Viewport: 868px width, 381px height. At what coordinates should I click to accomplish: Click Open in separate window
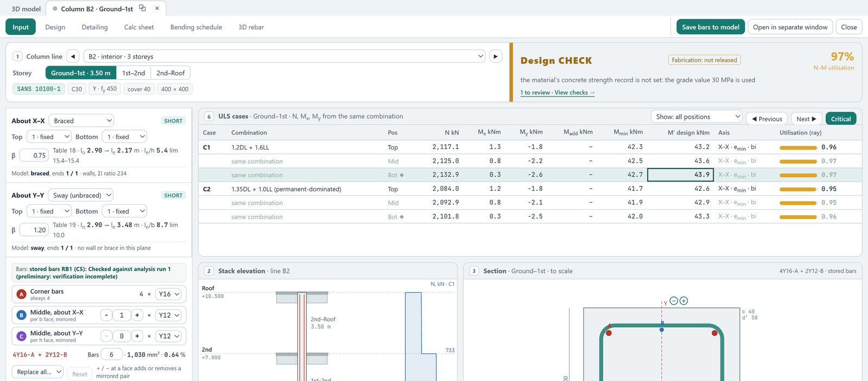[x=790, y=27]
